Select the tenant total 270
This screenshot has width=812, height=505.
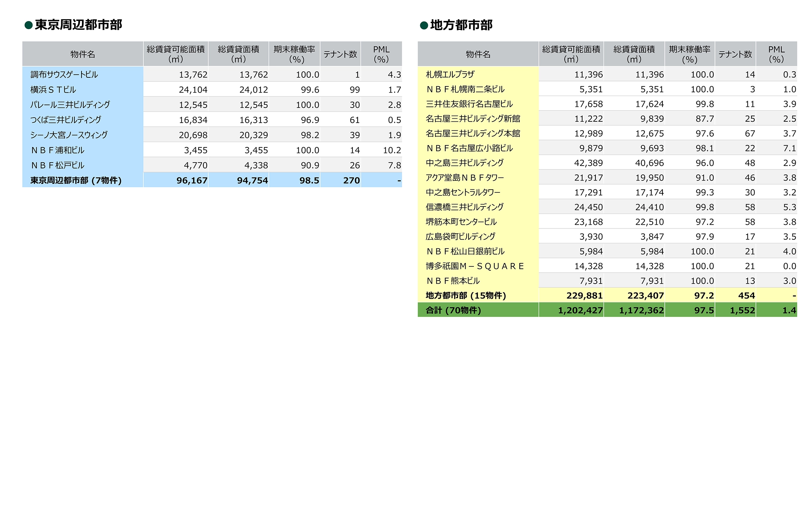click(x=352, y=181)
